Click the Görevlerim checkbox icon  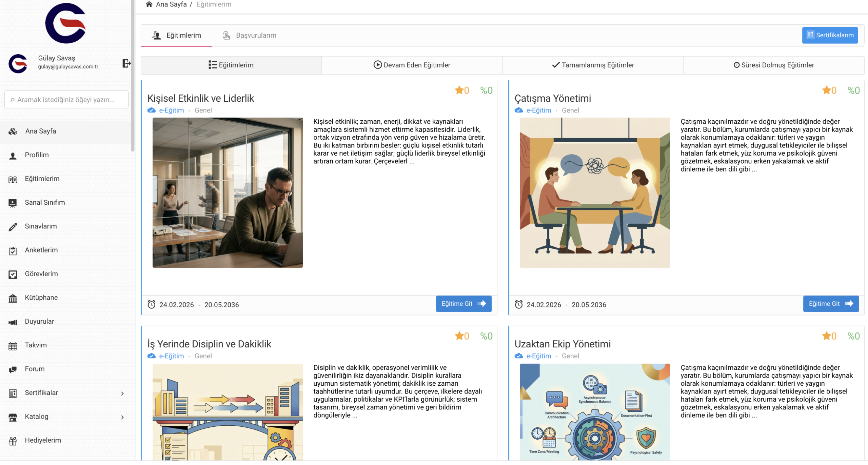(13, 275)
